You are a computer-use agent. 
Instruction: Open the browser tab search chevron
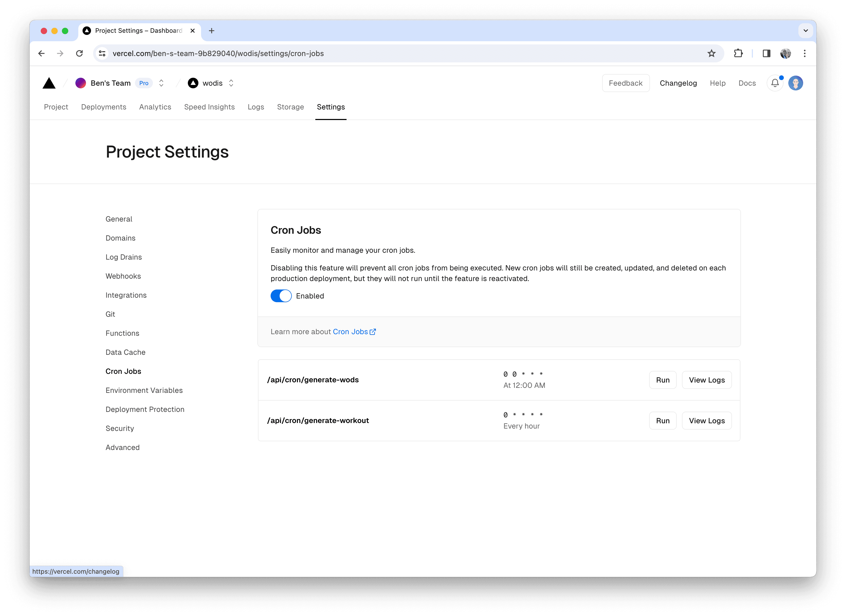point(806,31)
